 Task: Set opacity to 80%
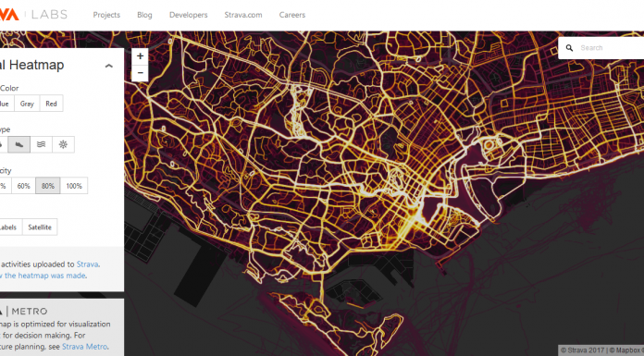[48, 186]
